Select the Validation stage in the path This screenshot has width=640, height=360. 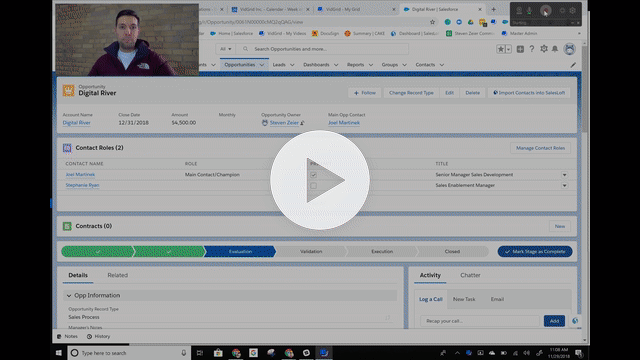[x=311, y=252]
